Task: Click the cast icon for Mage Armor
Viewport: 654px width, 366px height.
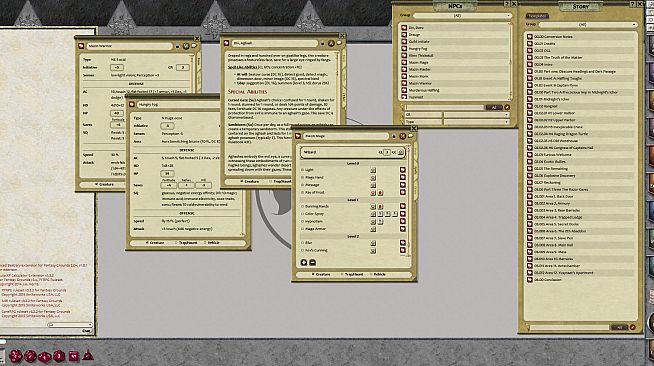Action: [373, 229]
